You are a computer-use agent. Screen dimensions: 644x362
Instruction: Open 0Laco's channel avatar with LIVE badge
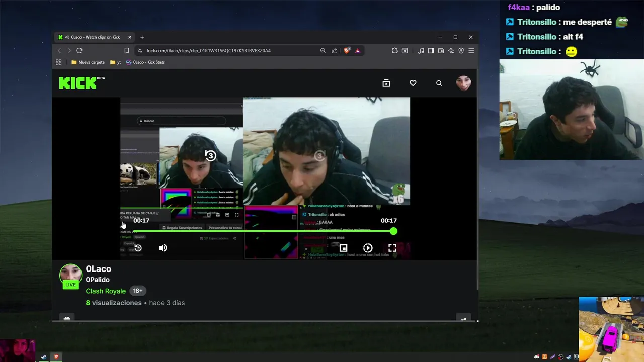tap(70, 276)
